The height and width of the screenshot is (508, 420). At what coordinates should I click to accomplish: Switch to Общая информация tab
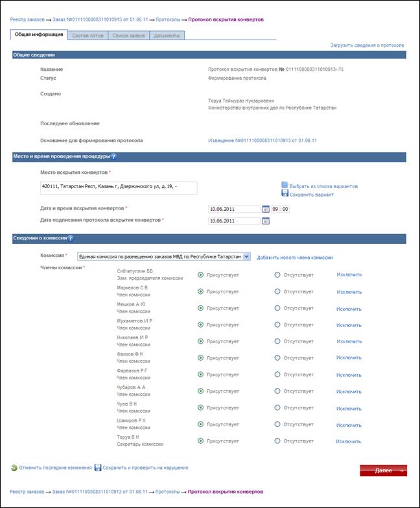pos(39,34)
